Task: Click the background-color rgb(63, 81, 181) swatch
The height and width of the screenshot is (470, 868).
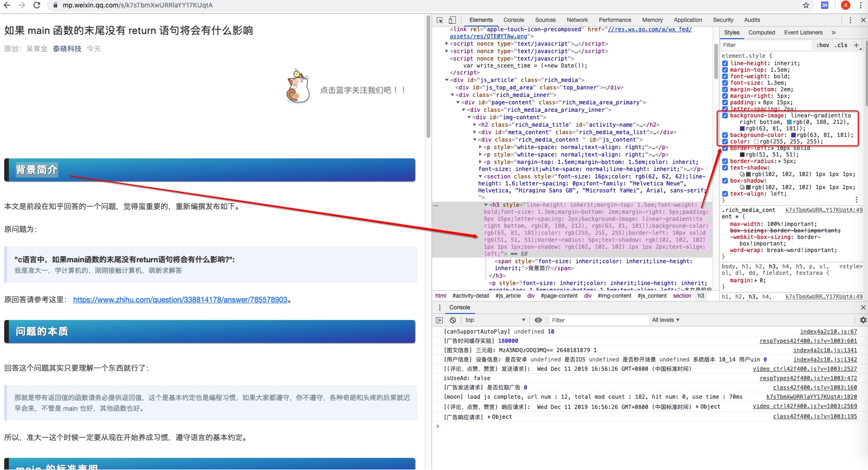Action: point(793,135)
